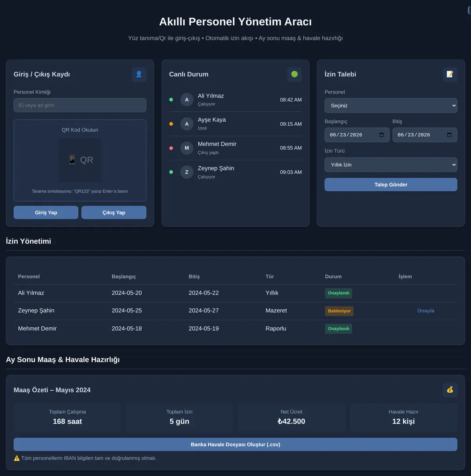Click Onaylandı badge in Ali Yılmaz row

(339, 293)
